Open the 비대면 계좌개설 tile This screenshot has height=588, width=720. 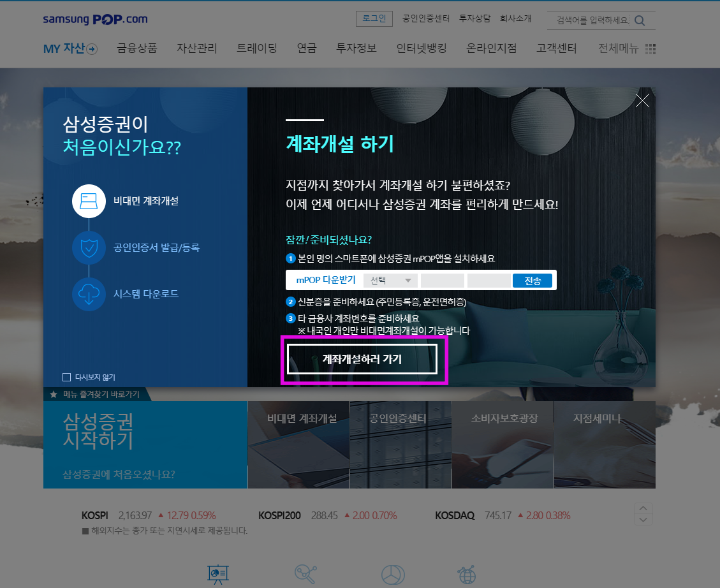298,445
